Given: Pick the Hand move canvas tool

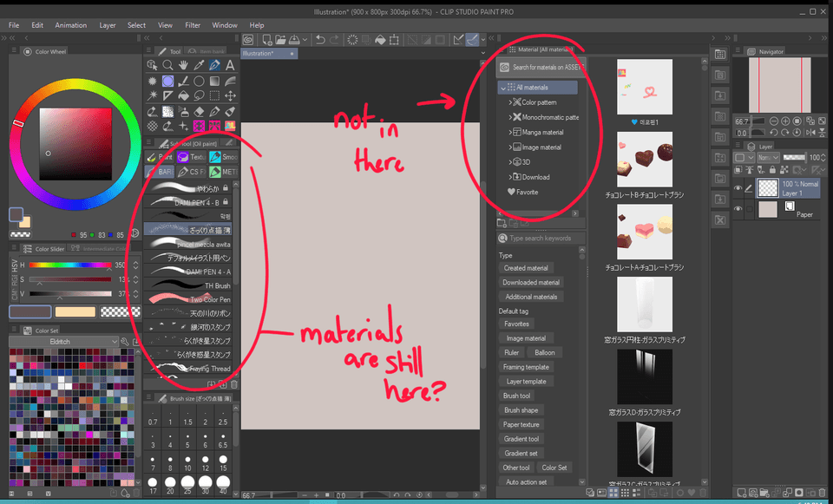Looking at the screenshot, I should [183, 65].
